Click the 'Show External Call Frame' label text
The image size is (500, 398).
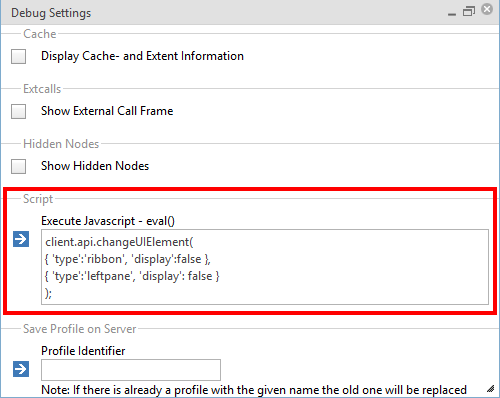tap(107, 111)
